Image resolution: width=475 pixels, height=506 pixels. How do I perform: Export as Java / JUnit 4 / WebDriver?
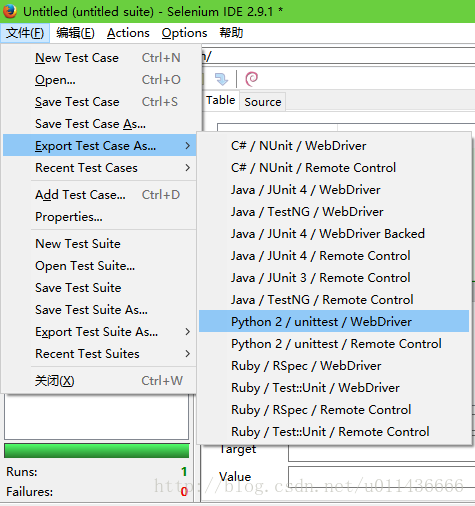[x=334, y=190]
